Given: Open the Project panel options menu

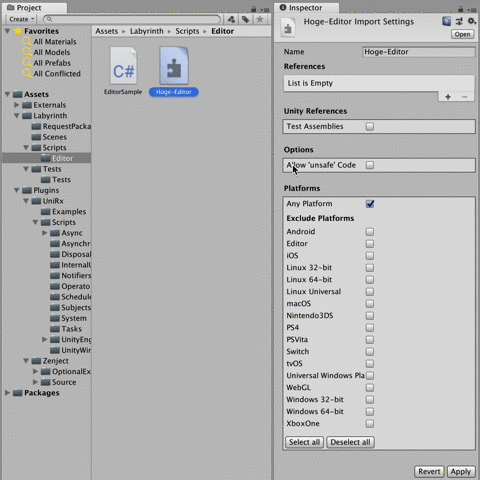Looking at the screenshot, I should [265, 10].
